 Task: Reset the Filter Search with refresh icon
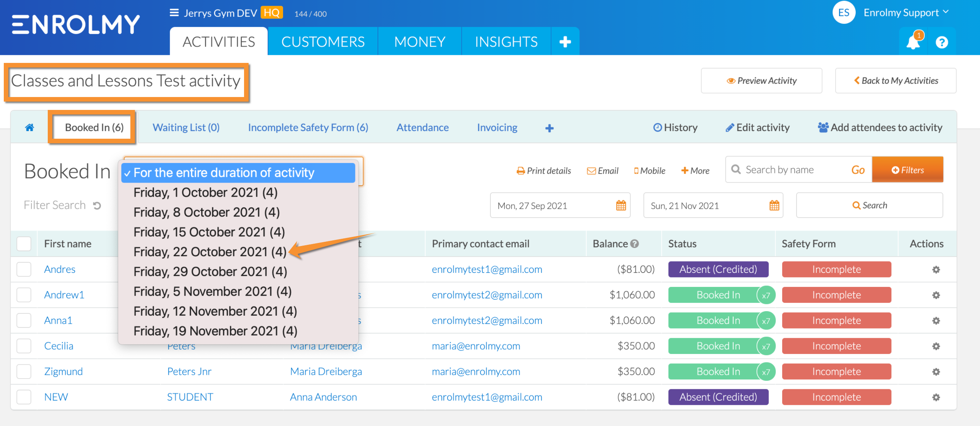coord(97,205)
